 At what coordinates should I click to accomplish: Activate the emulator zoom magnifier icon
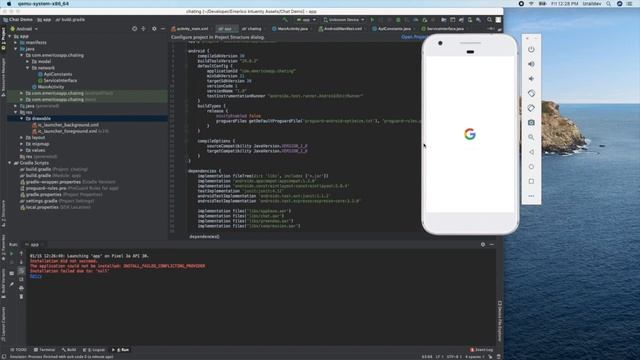point(531,137)
